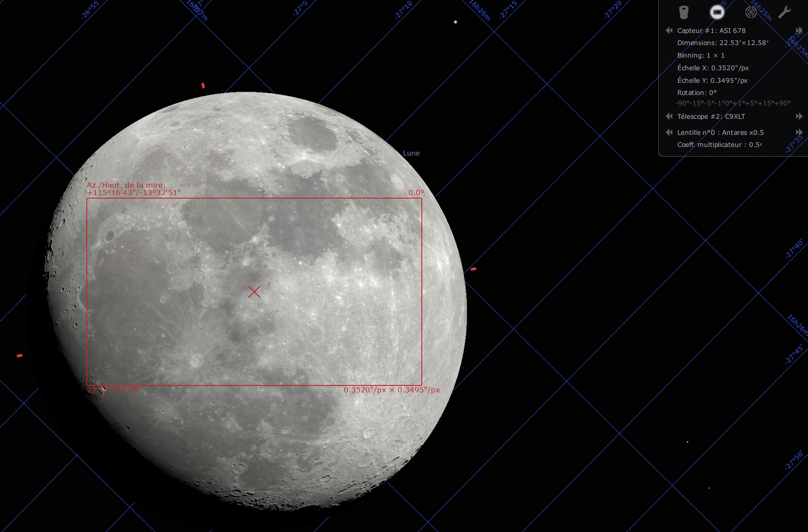Toggle the sensor frame view icon
The width and height of the screenshot is (808, 532).
(x=717, y=12)
